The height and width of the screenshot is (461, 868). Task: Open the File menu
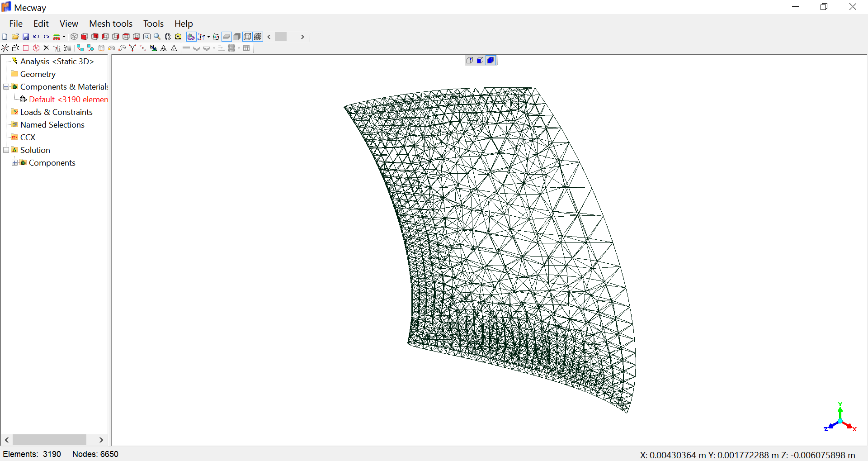[16, 24]
